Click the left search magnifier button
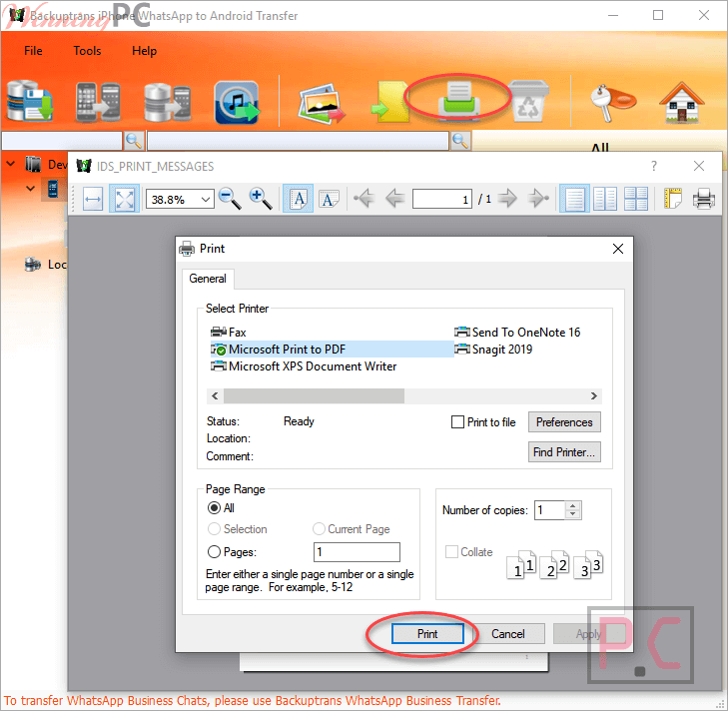Image resolution: width=728 pixels, height=711 pixels. coord(134,140)
